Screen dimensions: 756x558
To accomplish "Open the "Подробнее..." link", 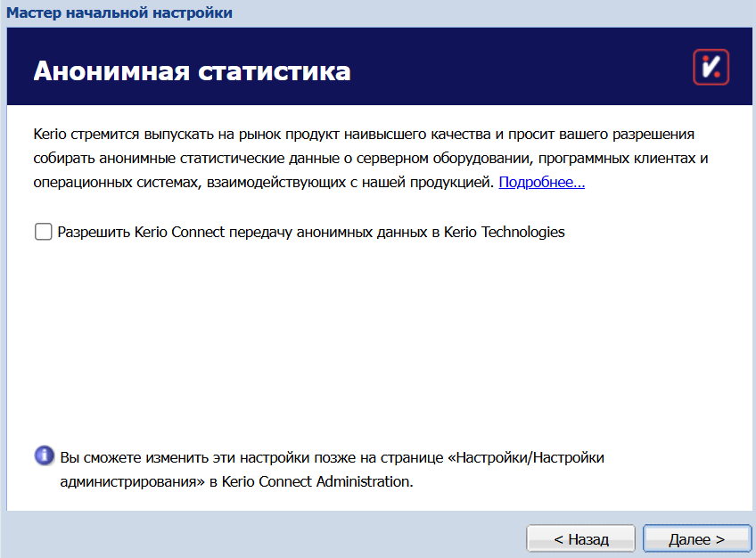I will pos(541,182).
